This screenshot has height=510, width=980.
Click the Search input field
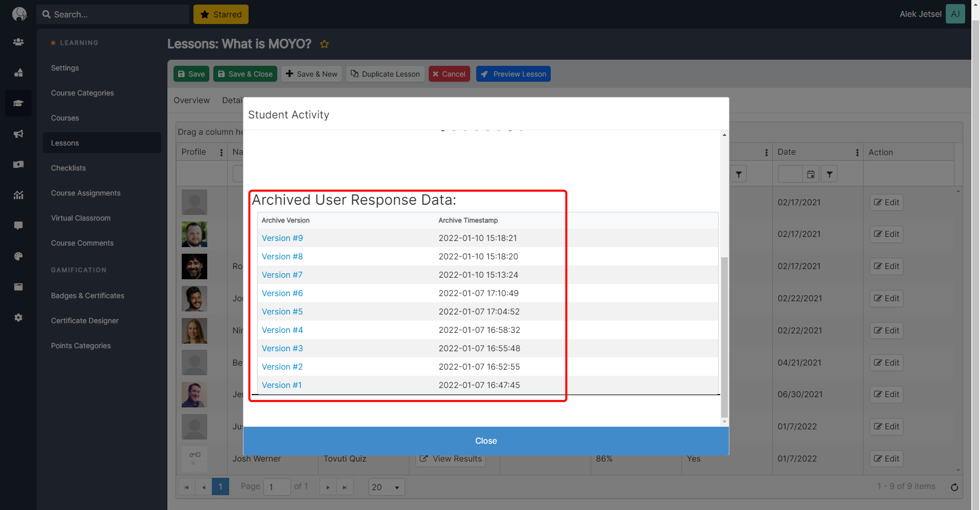coord(113,14)
